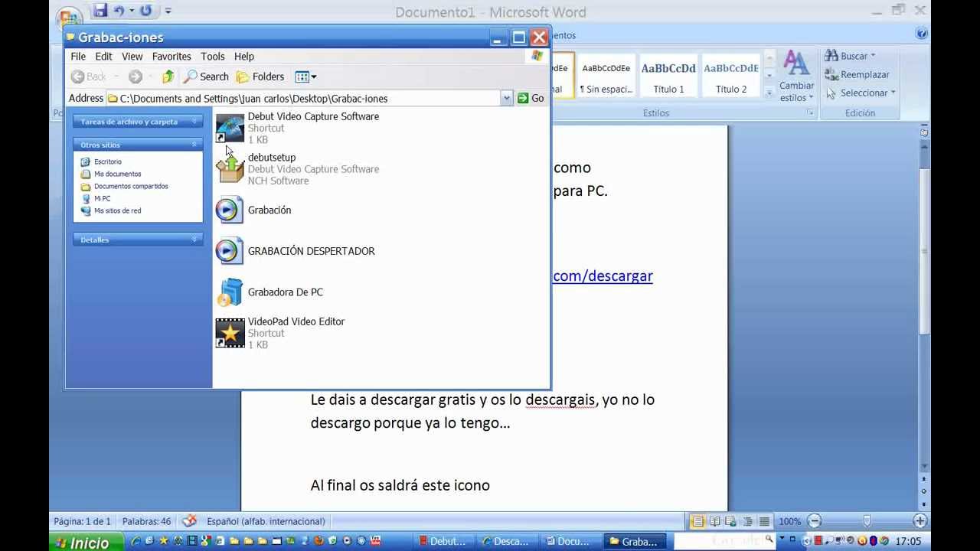Click the Save icon in Word's quick access toolbar
The image size is (980, 551).
point(100,11)
